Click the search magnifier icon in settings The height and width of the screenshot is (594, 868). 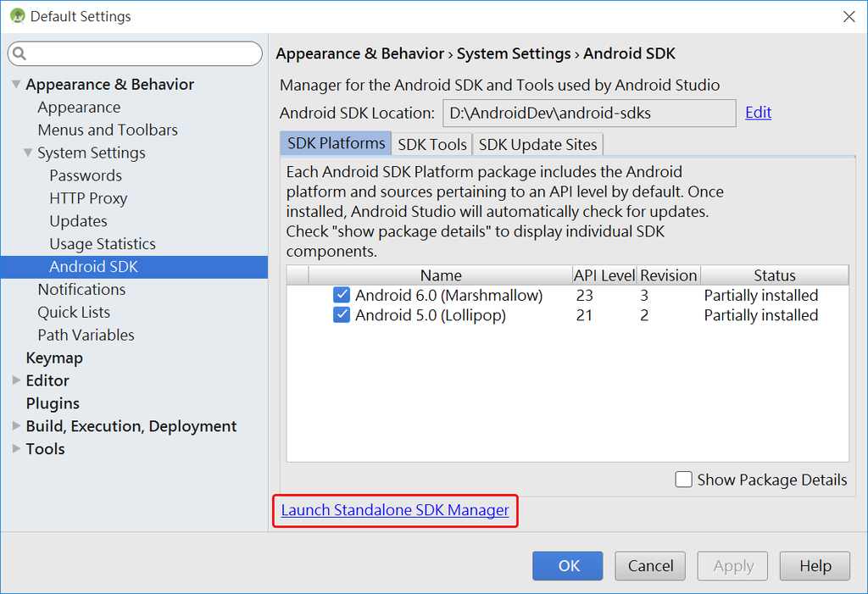pos(19,53)
